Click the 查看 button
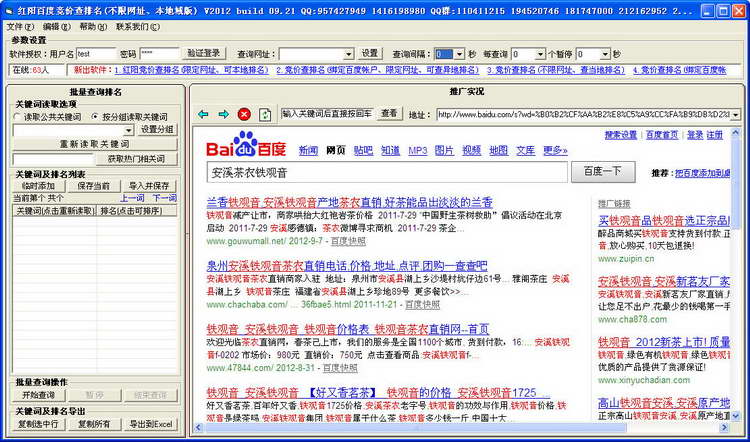 click(x=389, y=113)
